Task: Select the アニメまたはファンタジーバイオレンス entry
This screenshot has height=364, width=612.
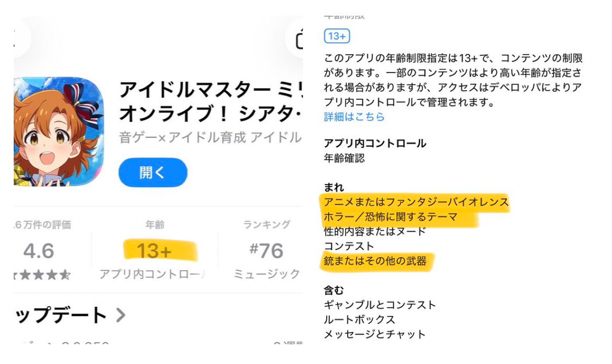Action: 416,202
